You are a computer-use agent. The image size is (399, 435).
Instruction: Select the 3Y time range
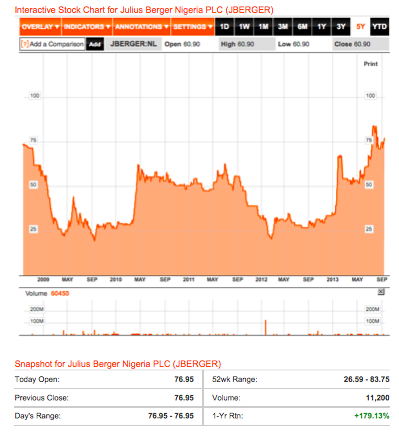(341, 27)
